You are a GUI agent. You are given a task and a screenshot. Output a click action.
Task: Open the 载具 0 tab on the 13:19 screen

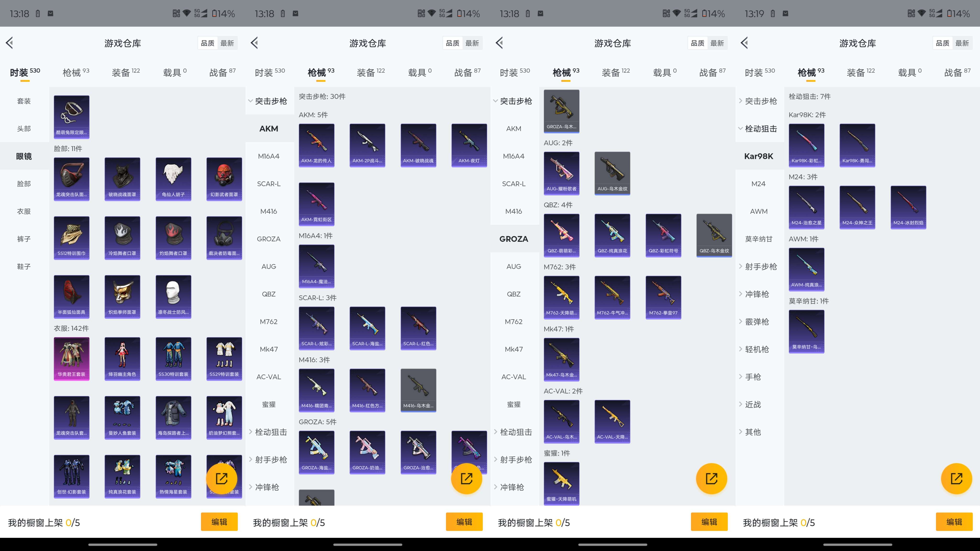coord(910,72)
